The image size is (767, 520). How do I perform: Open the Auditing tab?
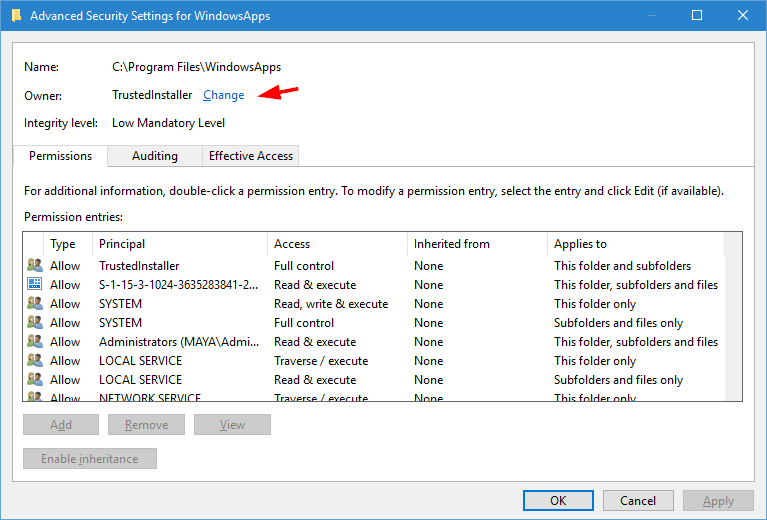click(x=155, y=156)
